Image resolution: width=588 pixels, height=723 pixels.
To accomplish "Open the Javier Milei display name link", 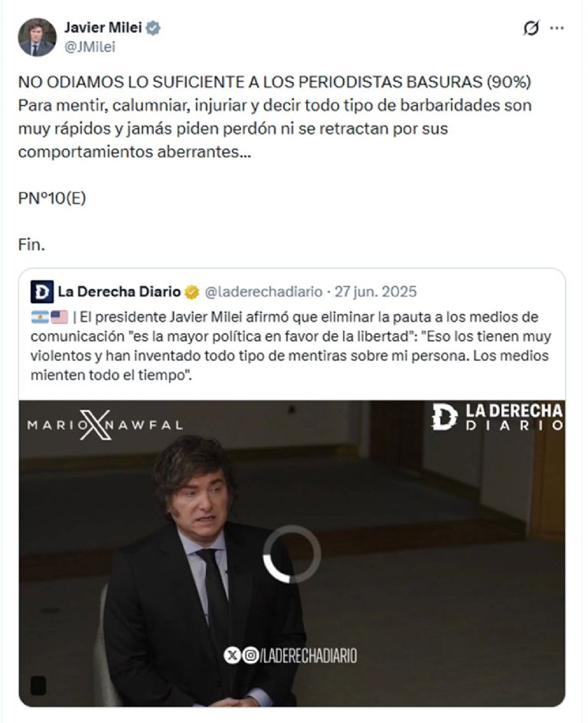I will click(103, 28).
